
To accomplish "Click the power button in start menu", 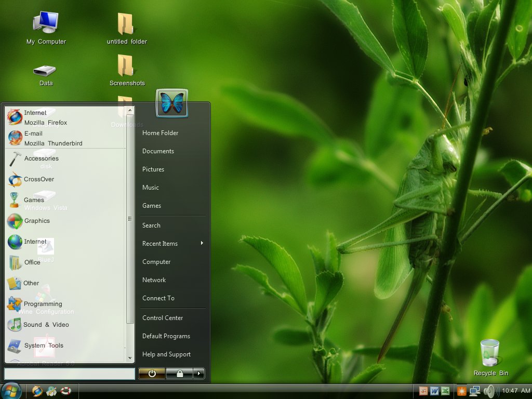I will click(152, 374).
